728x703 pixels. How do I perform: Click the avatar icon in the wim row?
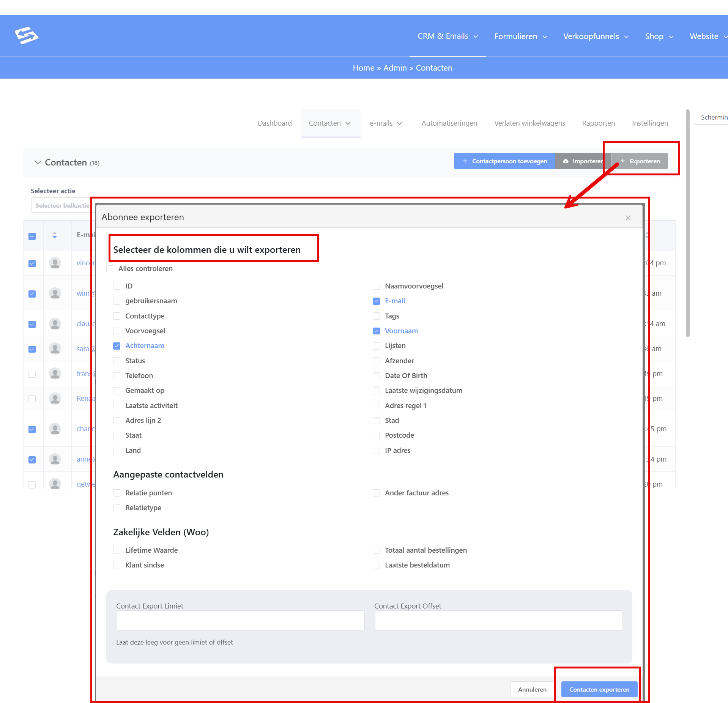point(55,293)
